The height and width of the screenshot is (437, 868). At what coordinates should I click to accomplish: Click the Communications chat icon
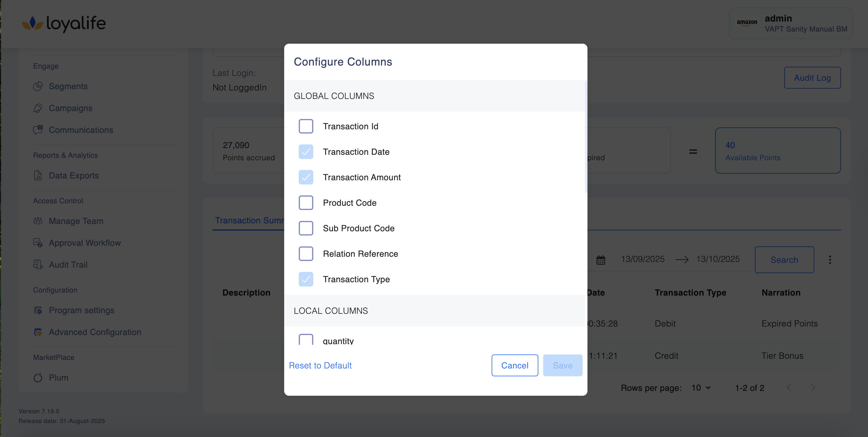point(38,130)
